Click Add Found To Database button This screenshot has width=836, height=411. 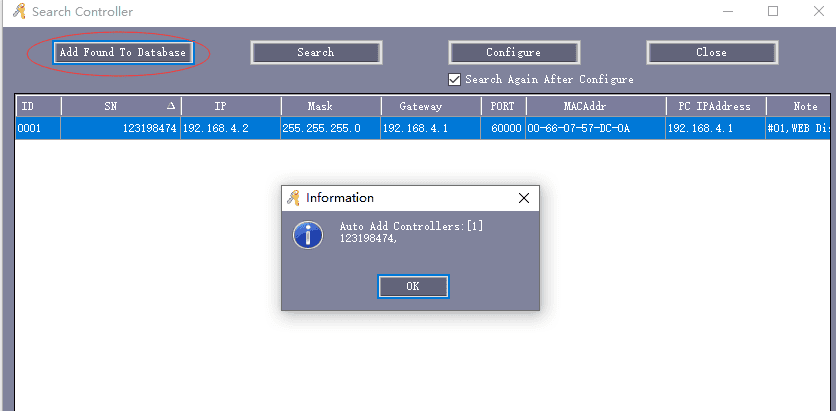[x=122, y=53]
